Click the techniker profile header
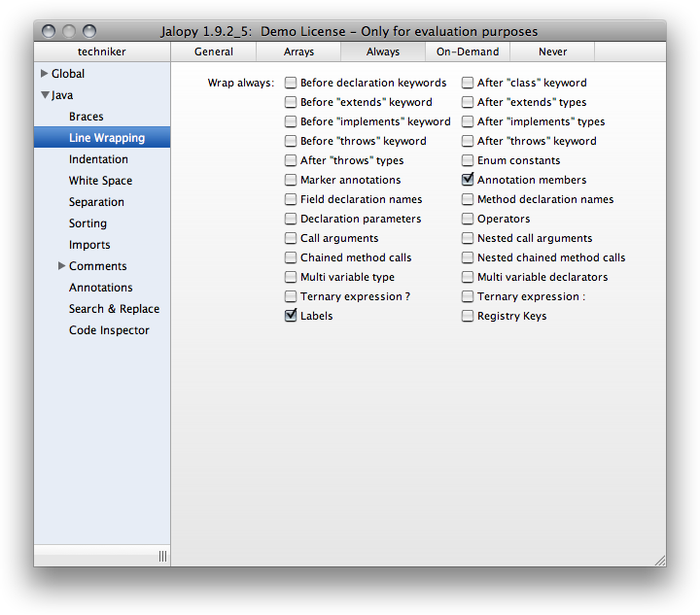This screenshot has width=700, height=615. pos(102,51)
